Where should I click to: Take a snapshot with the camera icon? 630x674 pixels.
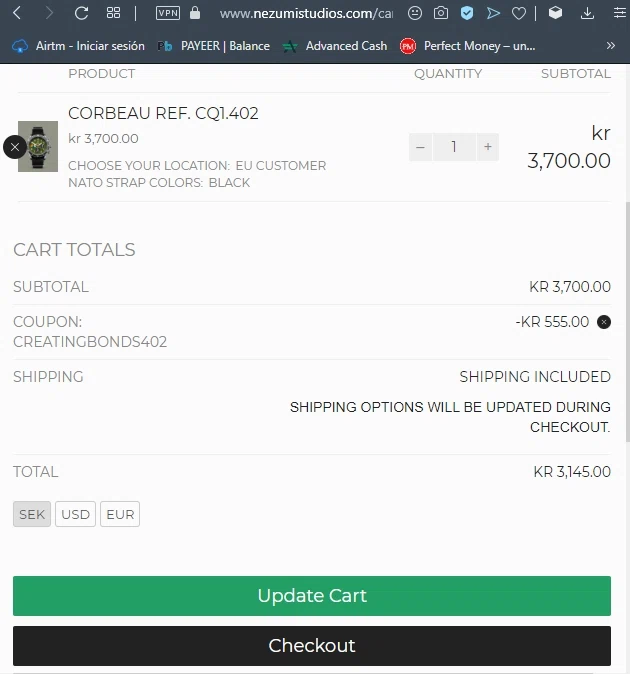coord(440,13)
